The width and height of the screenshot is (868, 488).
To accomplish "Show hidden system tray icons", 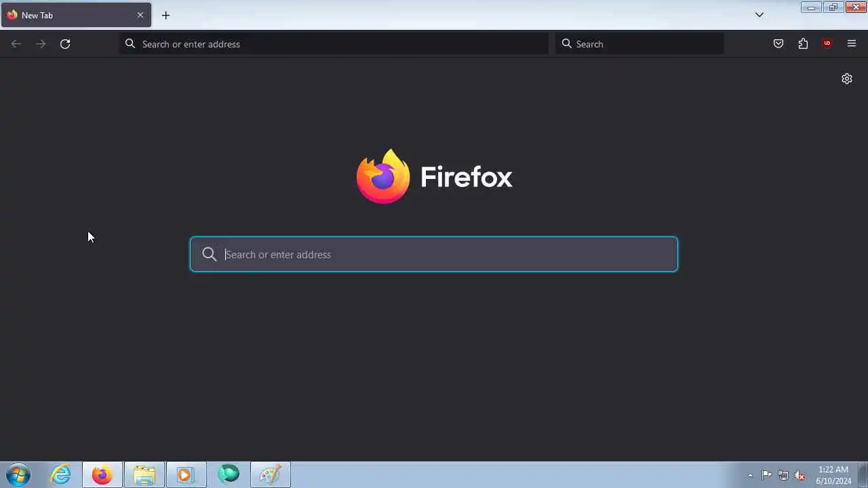I will point(750,475).
